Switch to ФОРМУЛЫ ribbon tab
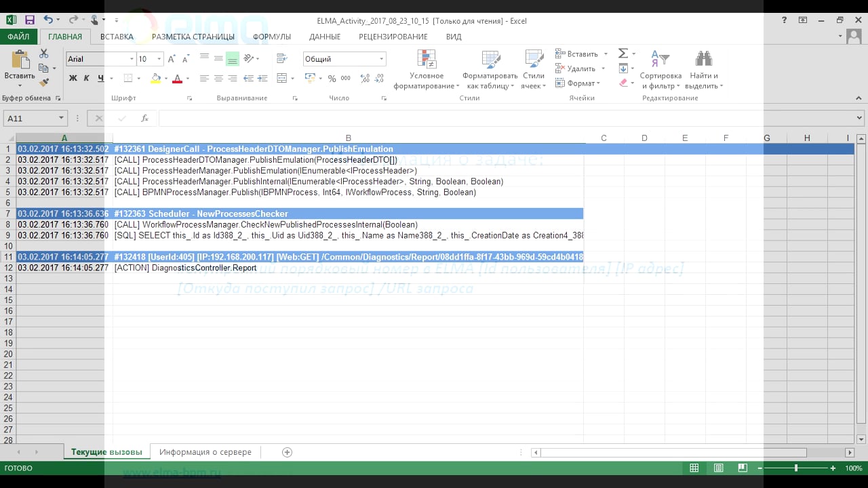The image size is (868, 488). (x=272, y=37)
